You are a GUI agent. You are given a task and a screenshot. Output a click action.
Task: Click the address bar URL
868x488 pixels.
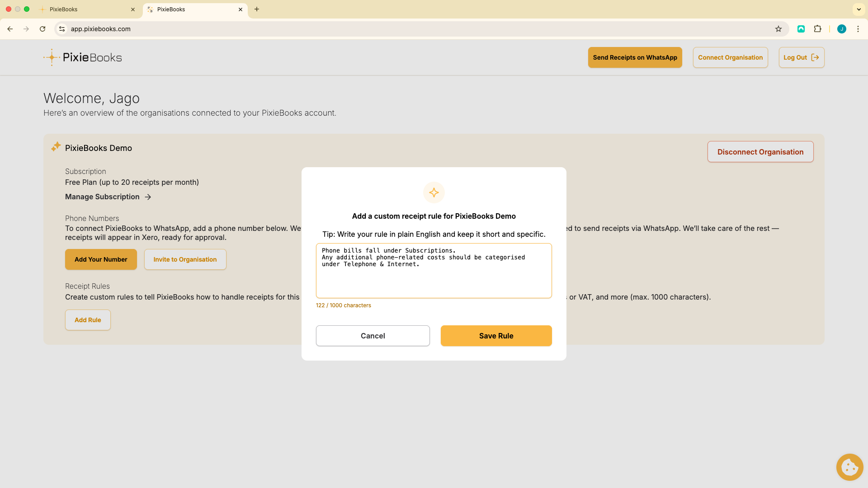click(101, 29)
